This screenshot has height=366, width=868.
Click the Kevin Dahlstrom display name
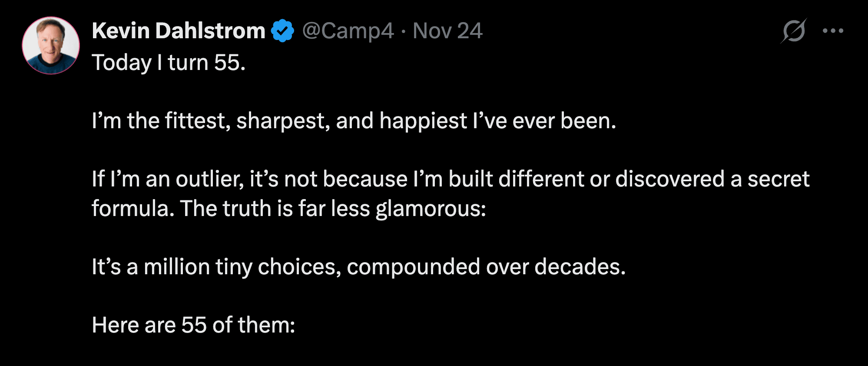click(179, 31)
